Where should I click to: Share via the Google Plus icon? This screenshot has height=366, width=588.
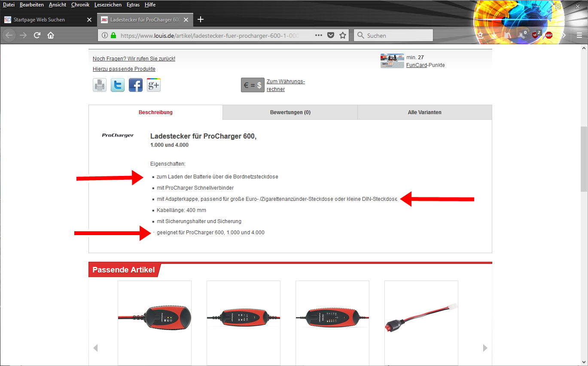(x=154, y=85)
